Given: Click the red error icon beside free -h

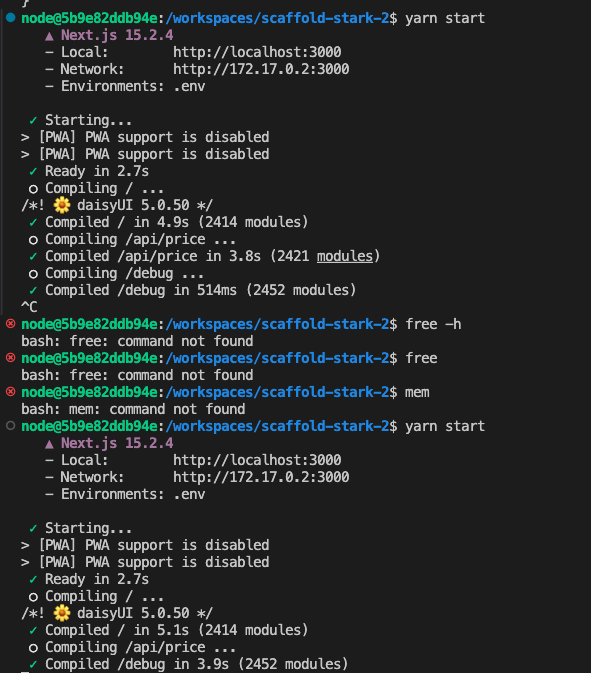Looking at the screenshot, I should (x=11, y=323).
